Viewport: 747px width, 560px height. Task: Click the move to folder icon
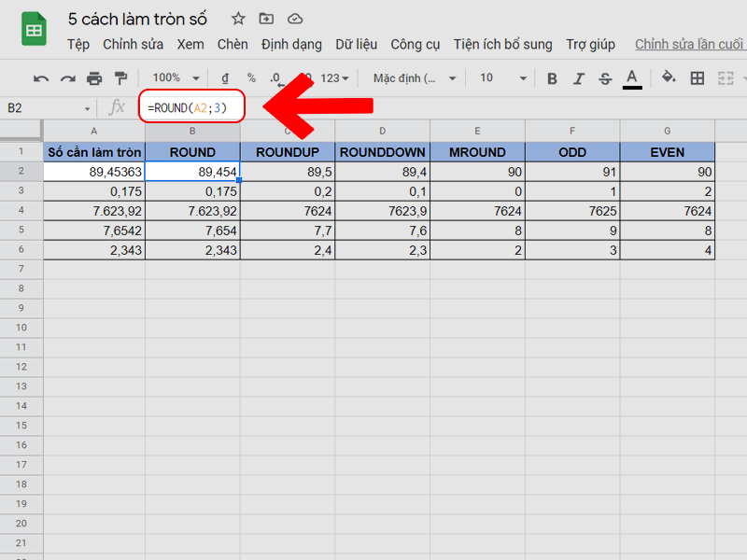pos(267,19)
